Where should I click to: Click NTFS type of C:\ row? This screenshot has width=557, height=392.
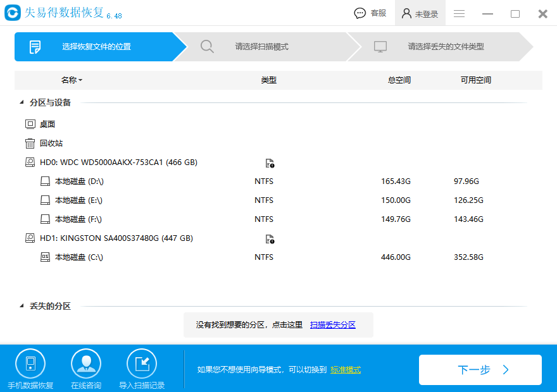(264, 257)
